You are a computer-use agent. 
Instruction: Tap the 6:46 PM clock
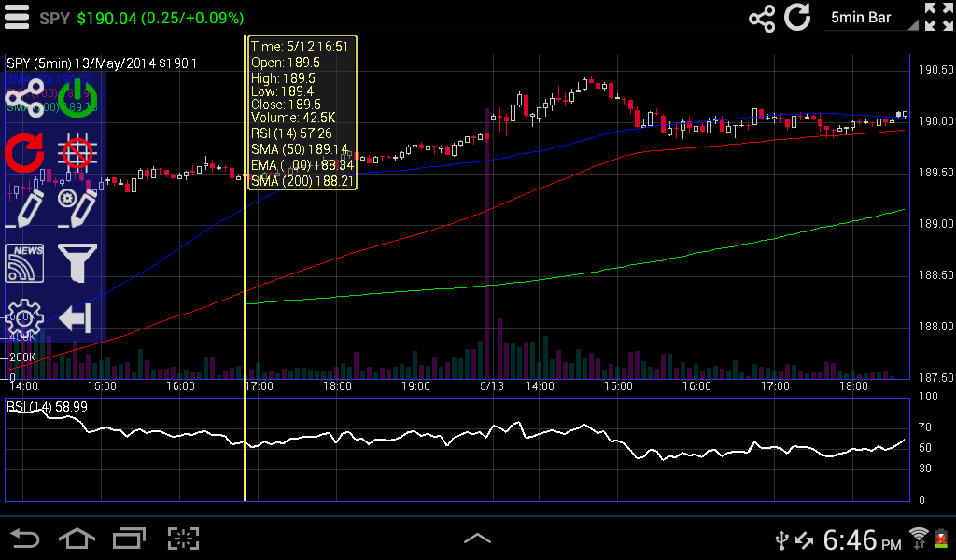click(x=862, y=539)
